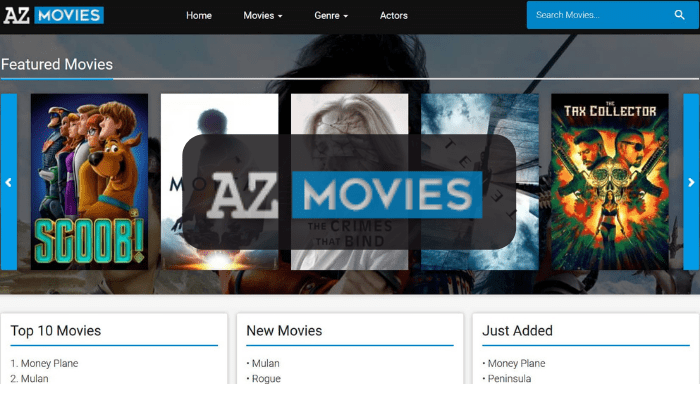
Task: Open Mulan in Top 10 Movies list
Action: [x=34, y=379]
